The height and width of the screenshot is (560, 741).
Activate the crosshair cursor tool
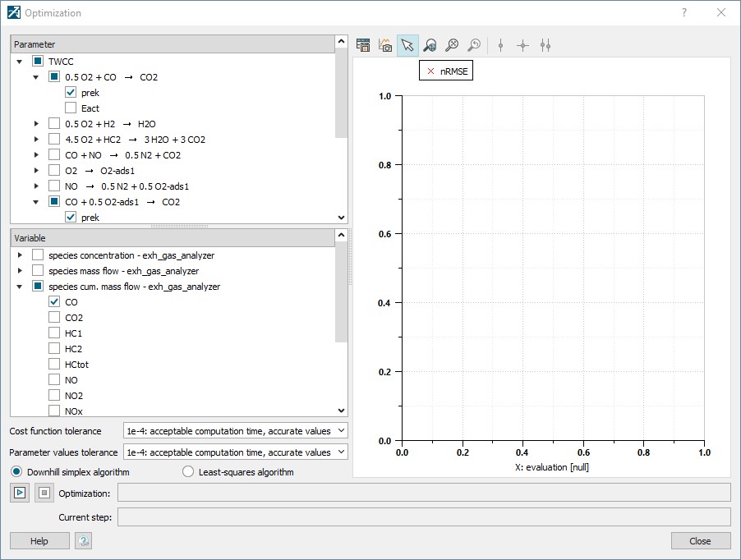point(522,45)
